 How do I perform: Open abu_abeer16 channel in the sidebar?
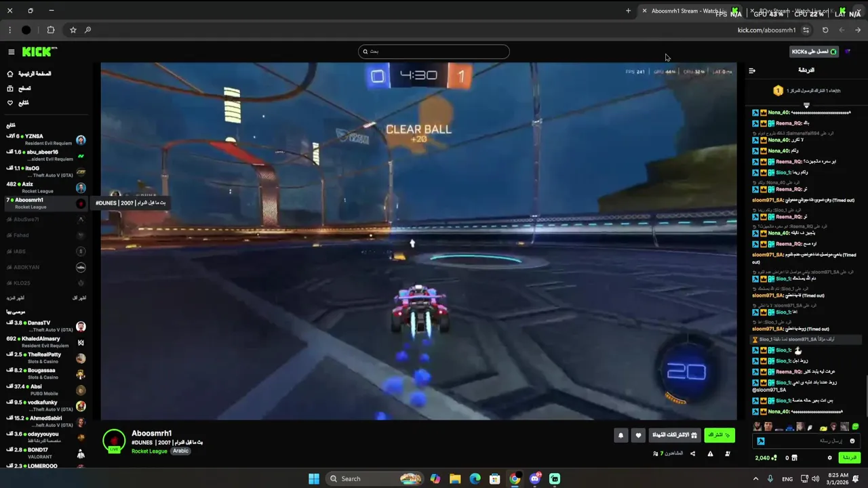46,155
